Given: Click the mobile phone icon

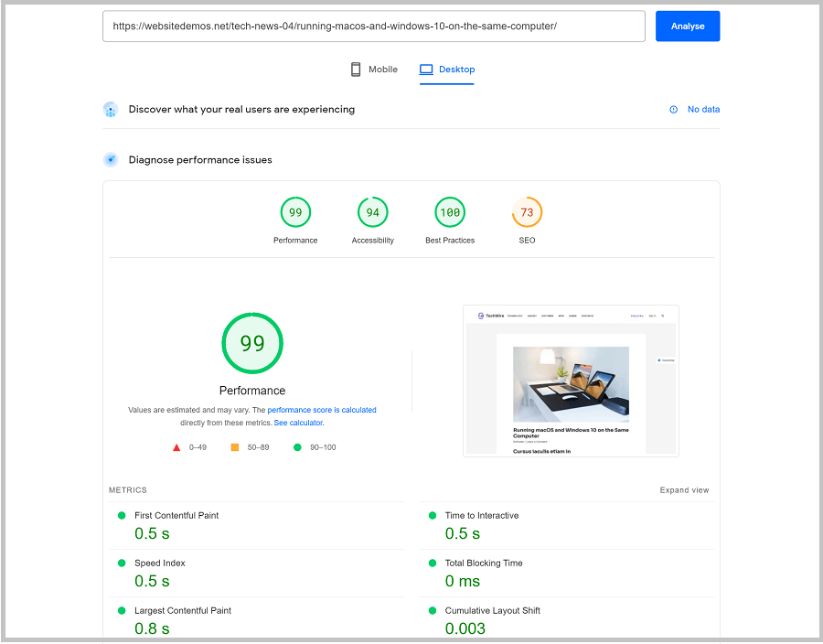Looking at the screenshot, I should [x=355, y=69].
